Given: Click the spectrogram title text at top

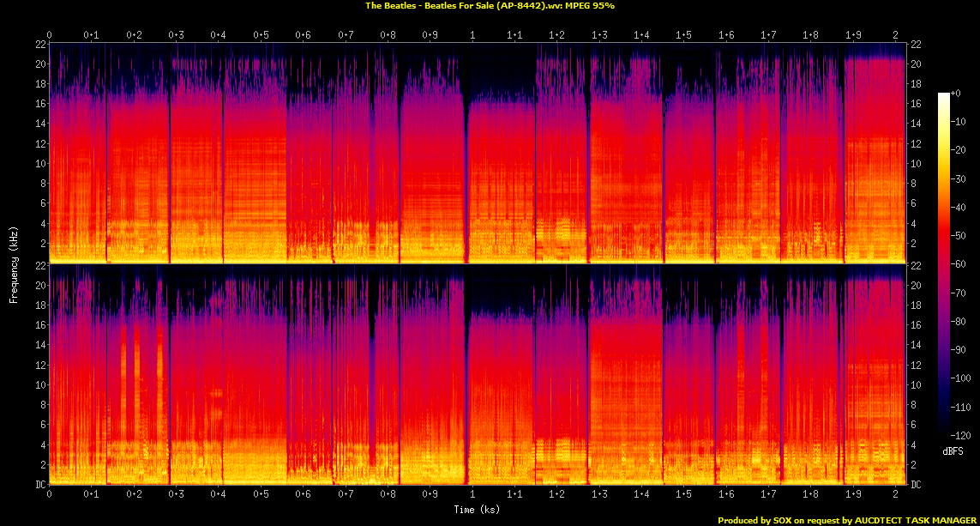Looking at the screenshot, I should click(490, 5).
